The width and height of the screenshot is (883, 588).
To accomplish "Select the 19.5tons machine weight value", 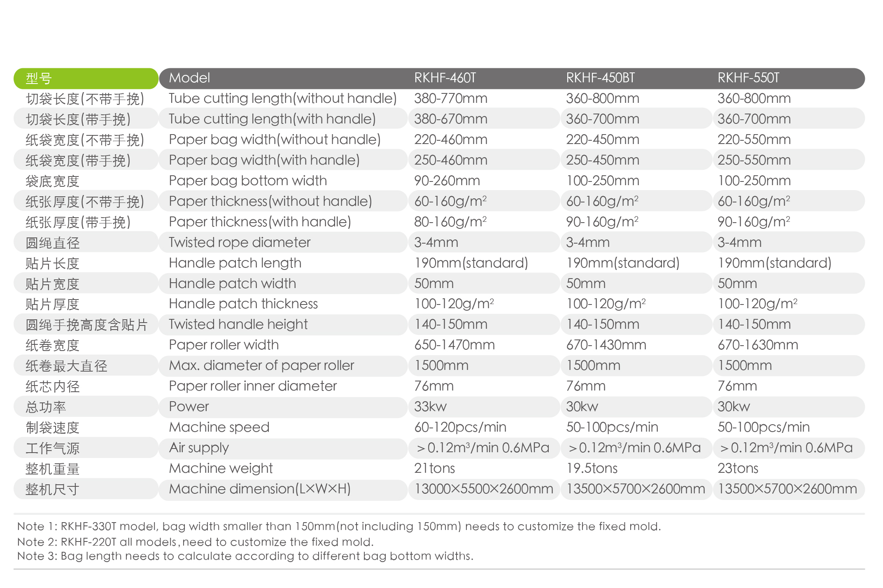I will tap(592, 468).
